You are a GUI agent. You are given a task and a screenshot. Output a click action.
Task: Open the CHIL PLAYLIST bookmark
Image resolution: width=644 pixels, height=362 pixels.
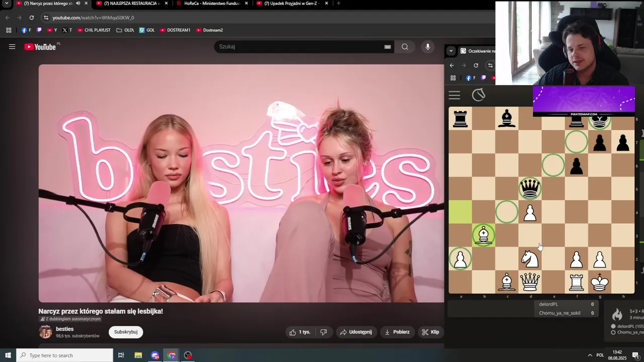(94, 30)
